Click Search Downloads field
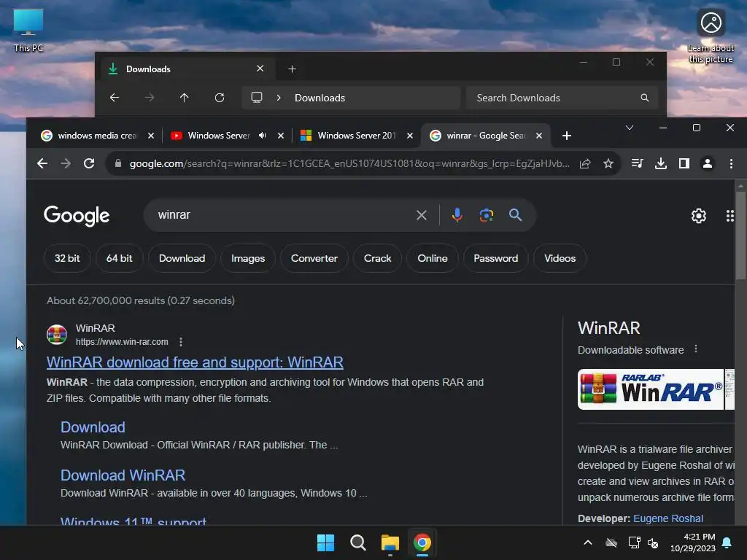The image size is (747, 560). tap(562, 98)
